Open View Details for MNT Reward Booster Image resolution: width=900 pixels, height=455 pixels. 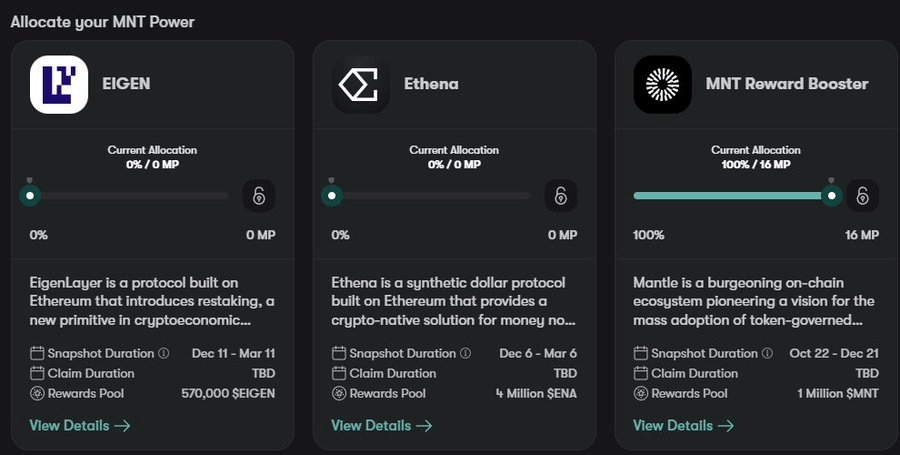684,425
